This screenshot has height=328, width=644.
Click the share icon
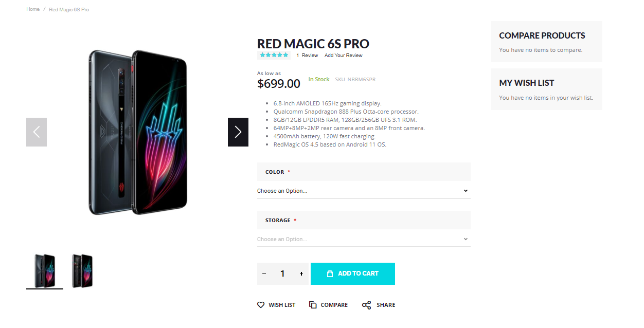(x=366, y=305)
